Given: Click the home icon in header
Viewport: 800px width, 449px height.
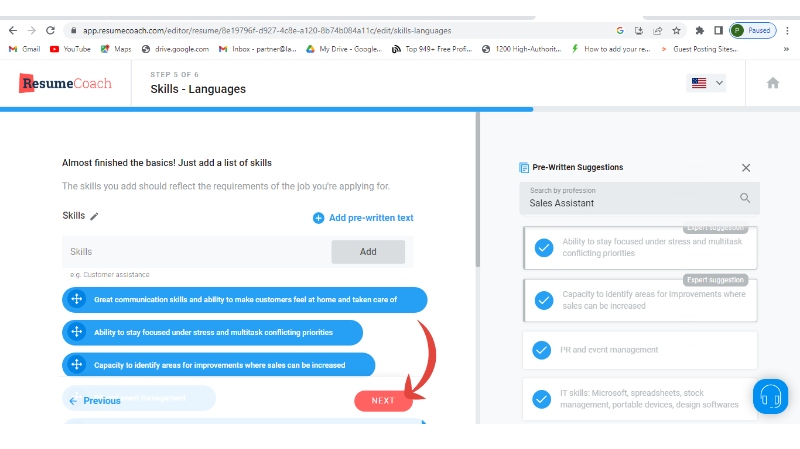Looking at the screenshot, I should pyautogui.click(x=772, y=83).
